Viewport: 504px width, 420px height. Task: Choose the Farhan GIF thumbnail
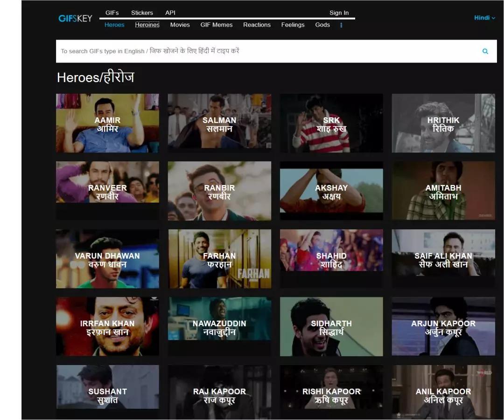[x=219, y=259]
